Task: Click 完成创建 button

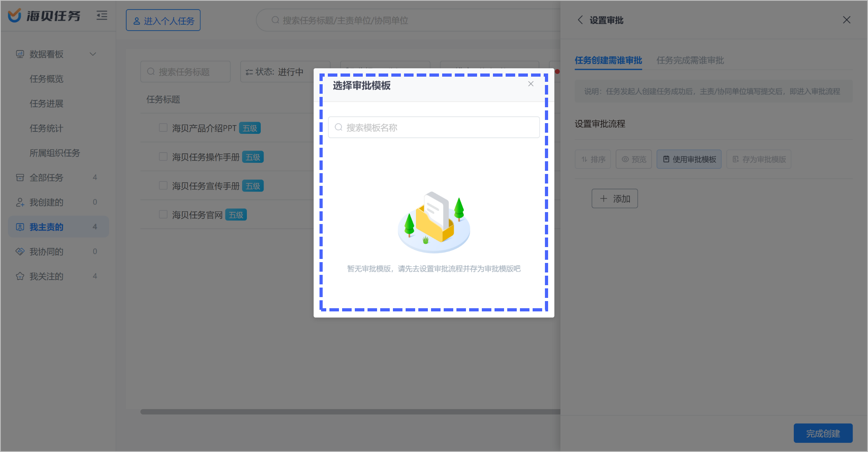Action: coord(823,433)
